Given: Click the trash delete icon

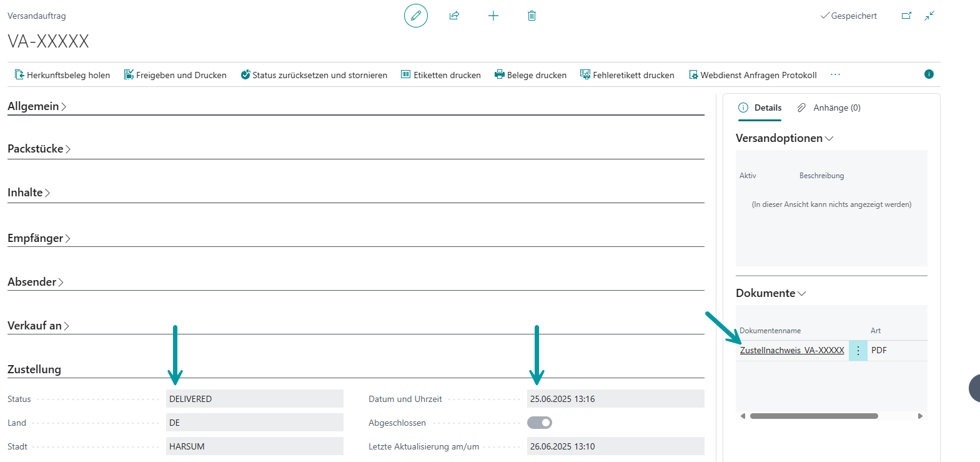Looking at the screenshot, I should tap(532, 16).
